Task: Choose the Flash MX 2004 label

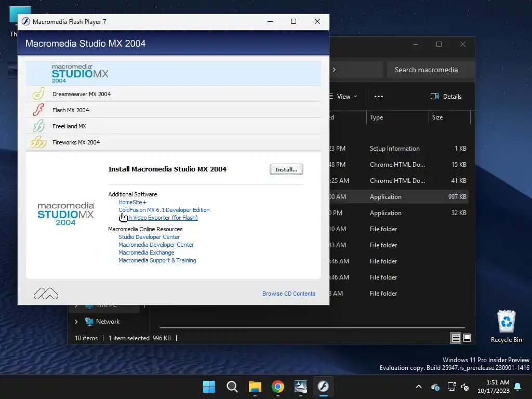Action: 71,110
